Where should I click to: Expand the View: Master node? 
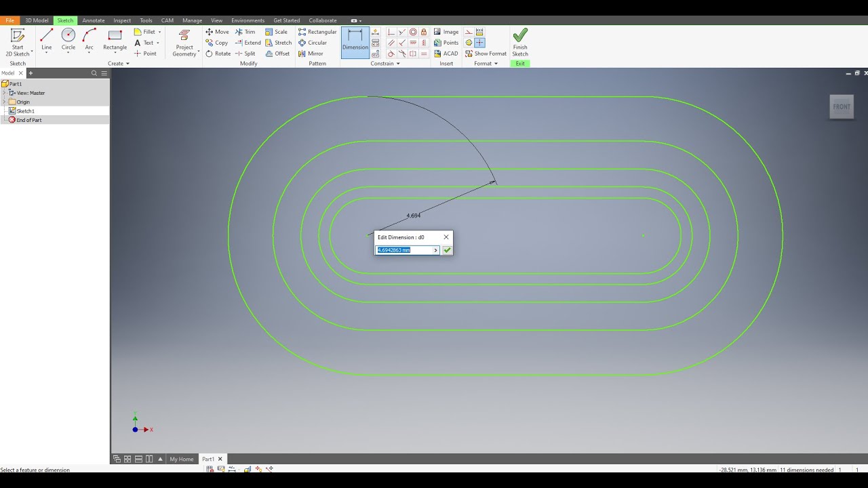coord(4,93)
